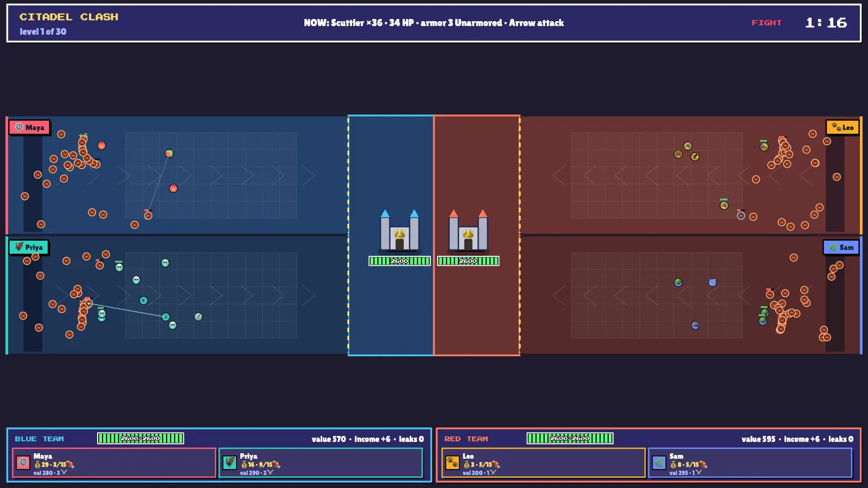
Task: Click the 1:16 round timer
Action: pyautogui.click(x=826, y=23)
